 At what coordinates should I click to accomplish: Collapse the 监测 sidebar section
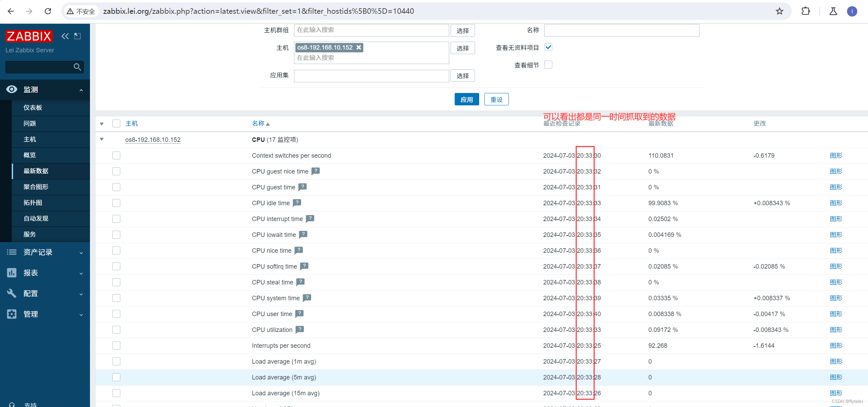click(45, 90)
